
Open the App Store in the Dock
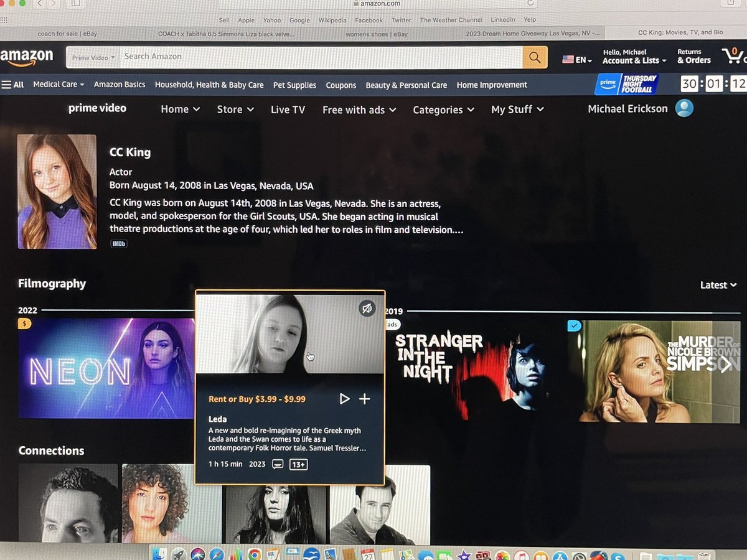pos(560,554)
